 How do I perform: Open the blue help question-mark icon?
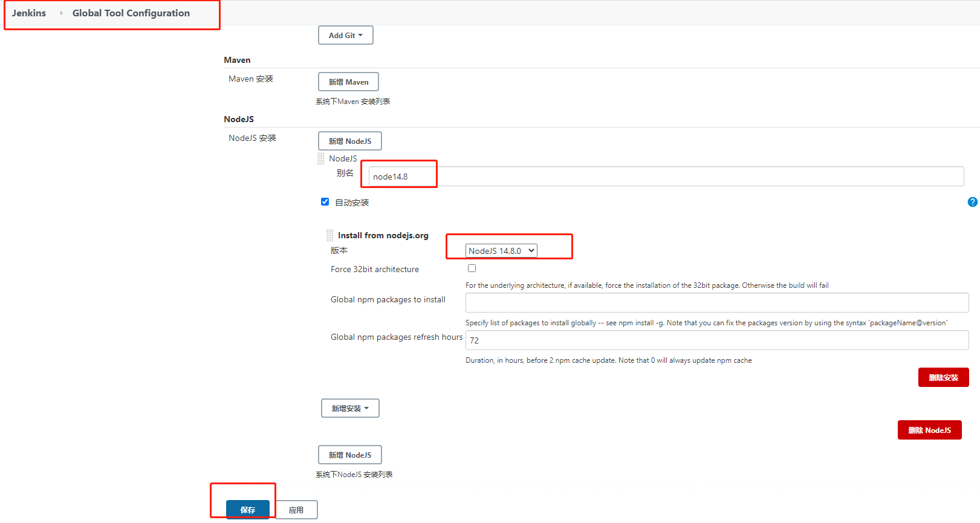972,202
